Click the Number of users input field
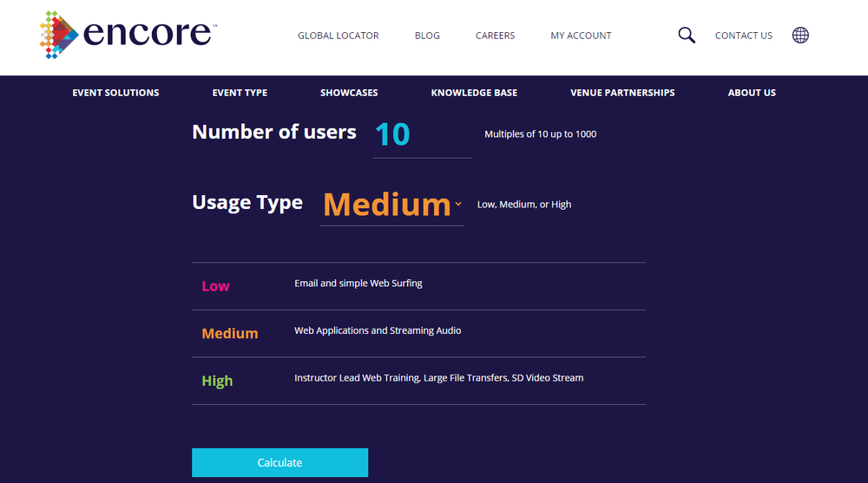The image size is (868, 483). coord(422,135)
